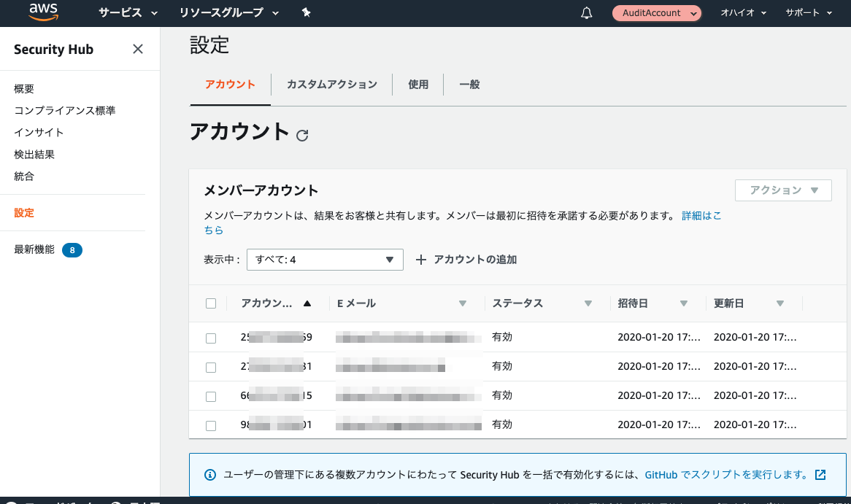The height and width of the screenshot is (504, 851).
Task: Click account number ending 31
Action: pyautogui.click(x=277, y=367)
